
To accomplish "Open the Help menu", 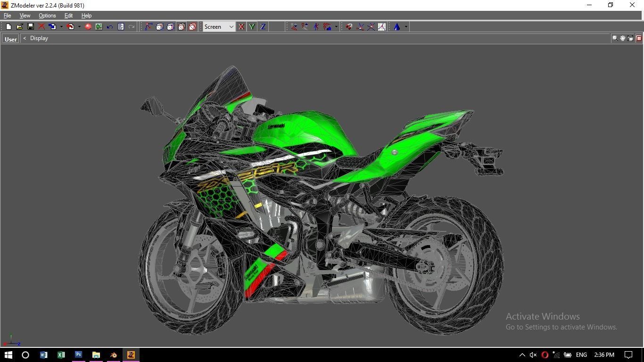I will point(86,16).
